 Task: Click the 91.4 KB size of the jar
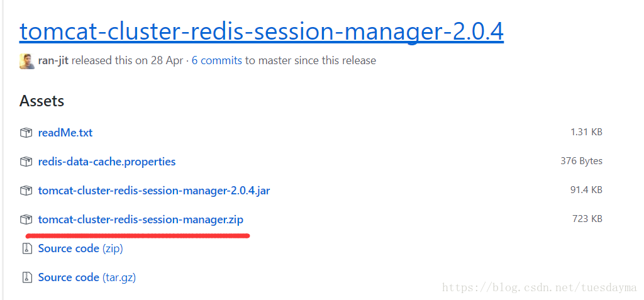(x=586, y=190)
